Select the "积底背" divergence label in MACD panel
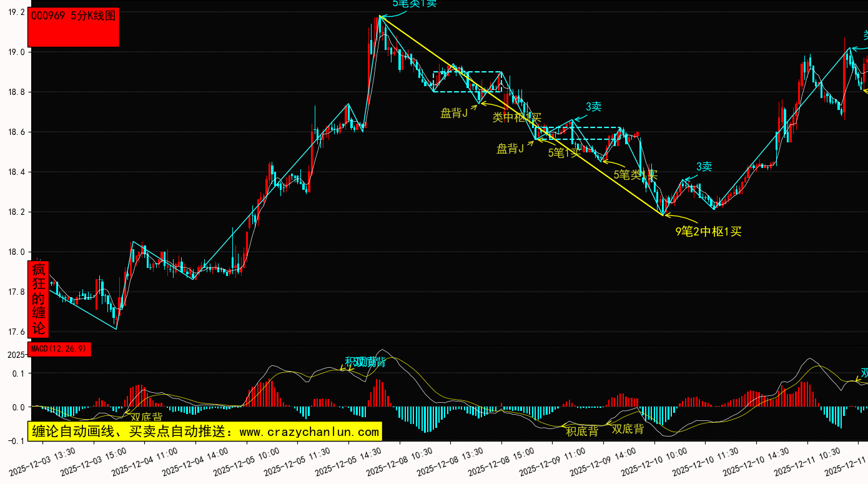This screenshot has height=484, width=868. 582,431
